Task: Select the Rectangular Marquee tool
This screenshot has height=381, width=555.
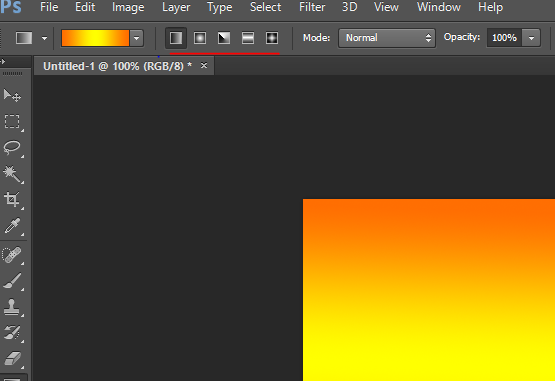Action: [12, 121]
